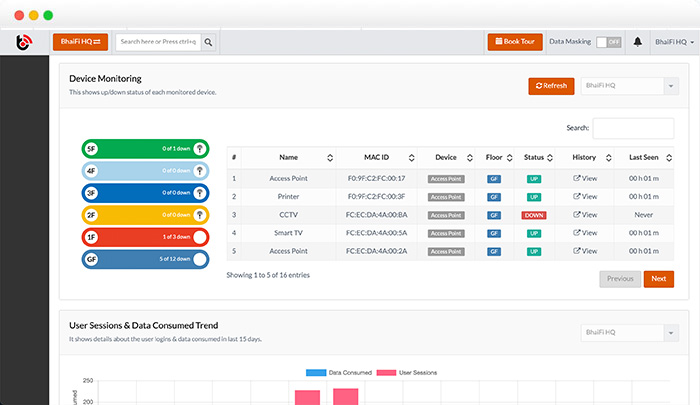This screenshot has width=700, height=405.
Task: Click the GF floor circle icon
Action: (x=200, y=259)
